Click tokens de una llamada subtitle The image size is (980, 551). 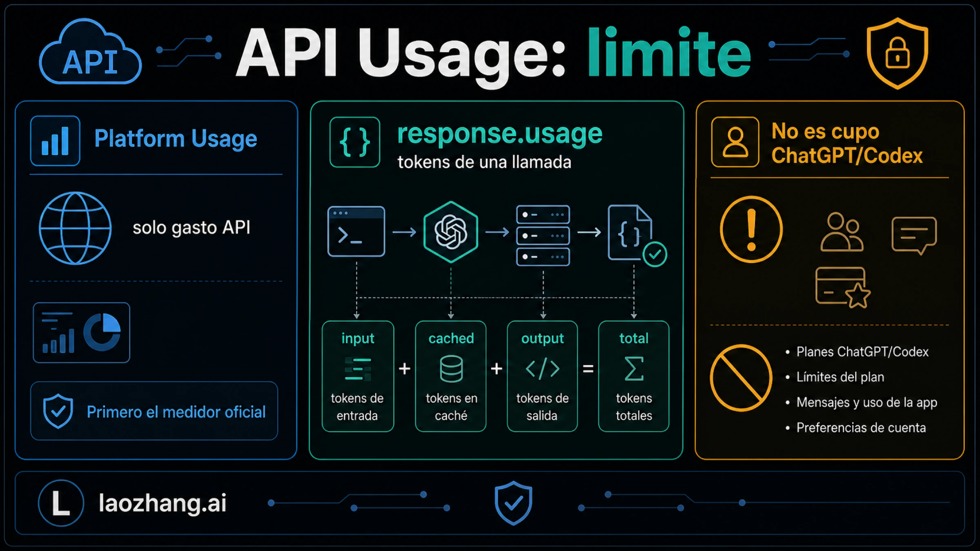[484, 162]
